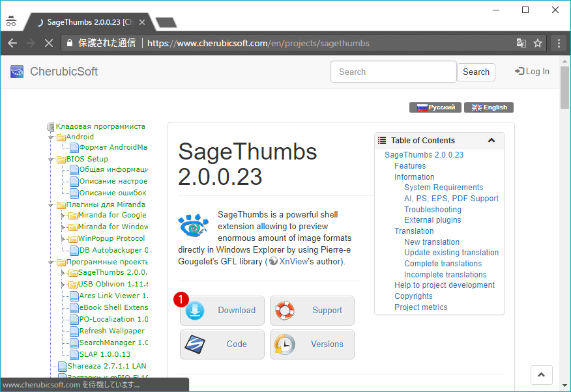
Task: Open the Copyrights section link
Action: [x=413, y=296]
